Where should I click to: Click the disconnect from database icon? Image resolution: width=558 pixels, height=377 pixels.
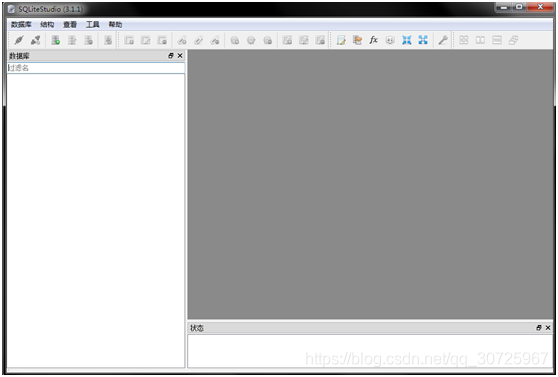(x=36, y=40)
